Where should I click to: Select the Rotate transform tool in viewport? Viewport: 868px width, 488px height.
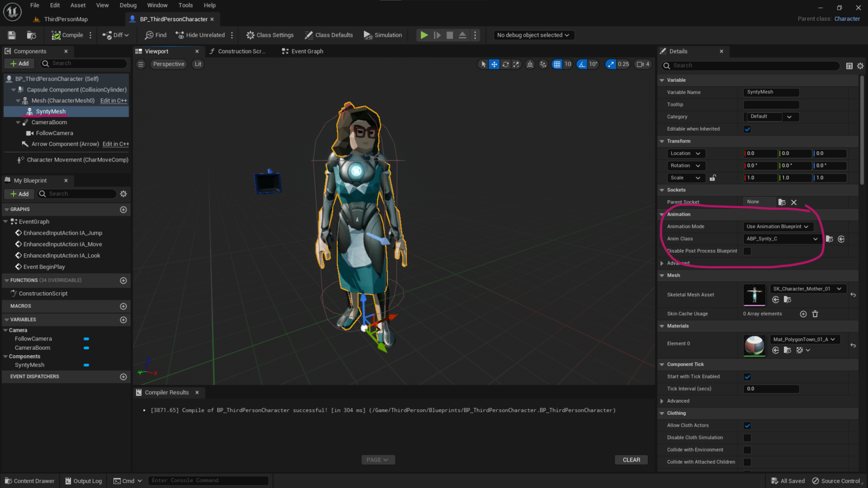coord(505,64)
